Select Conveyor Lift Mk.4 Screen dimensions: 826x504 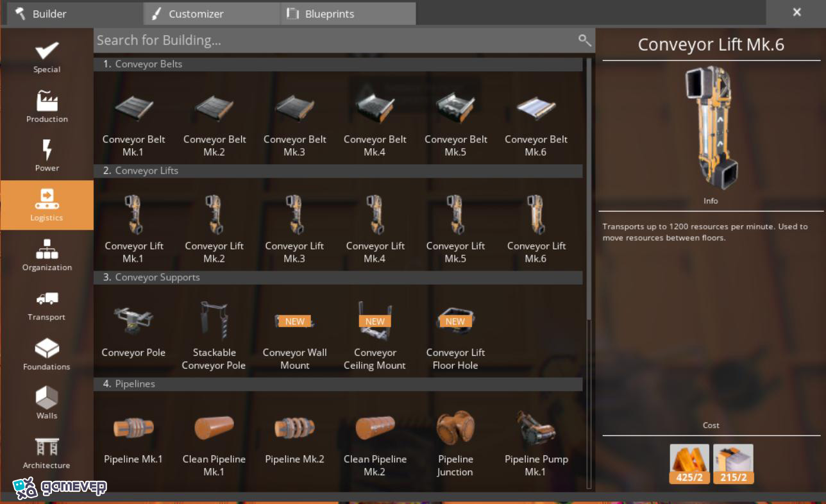point(375,226)
